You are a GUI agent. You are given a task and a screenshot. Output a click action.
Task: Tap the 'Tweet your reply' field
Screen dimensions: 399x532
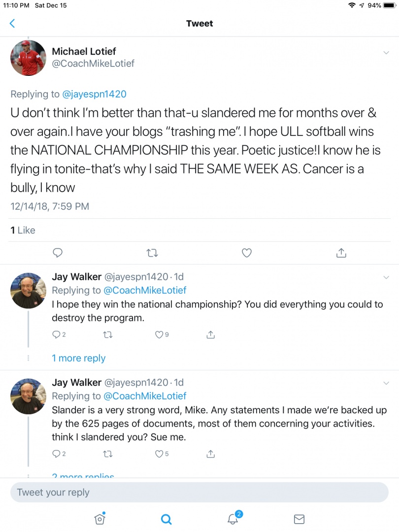pyautogui.click(x=199, y=492)
